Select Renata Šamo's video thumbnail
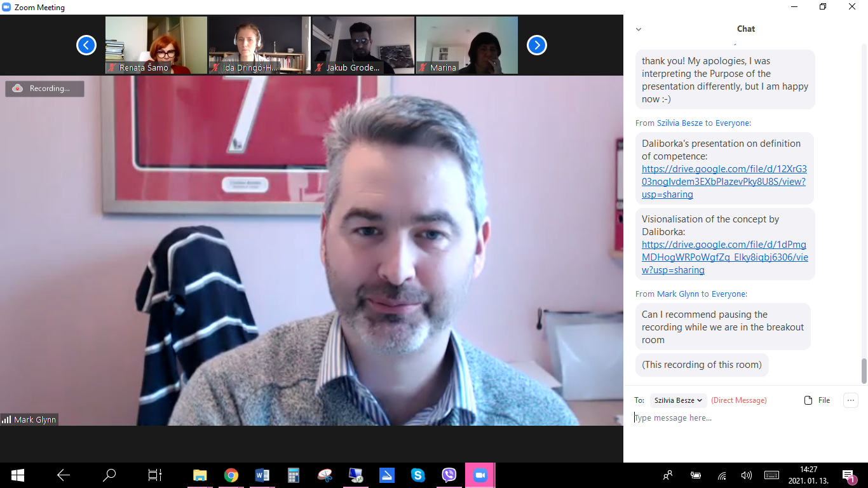868x488 pixels. point(156,44)
